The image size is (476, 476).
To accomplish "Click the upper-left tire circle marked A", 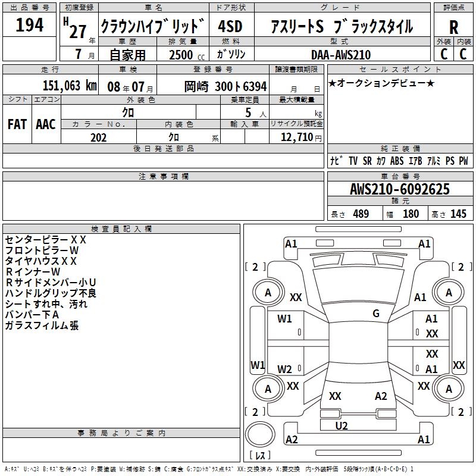I will pyautogui.click(x=268, y=292).
